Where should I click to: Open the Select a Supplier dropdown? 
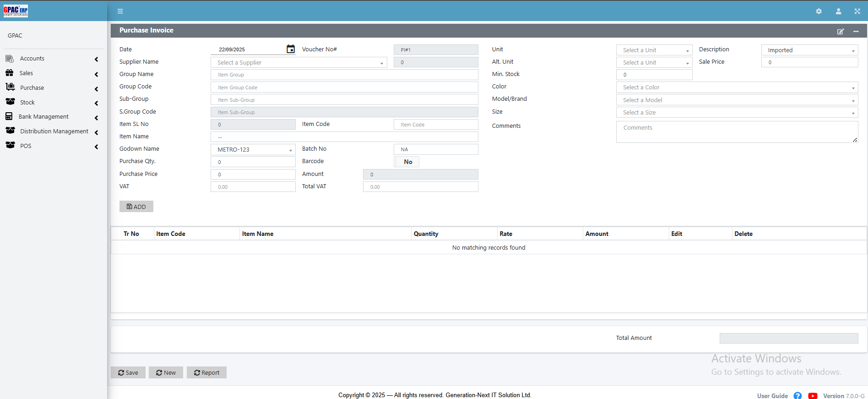coord(298,62)
